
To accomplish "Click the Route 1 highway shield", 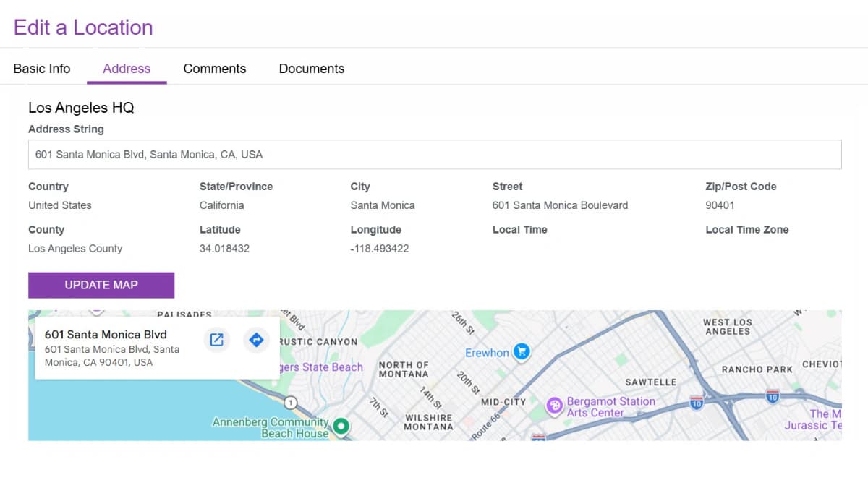I will point(290,402).
